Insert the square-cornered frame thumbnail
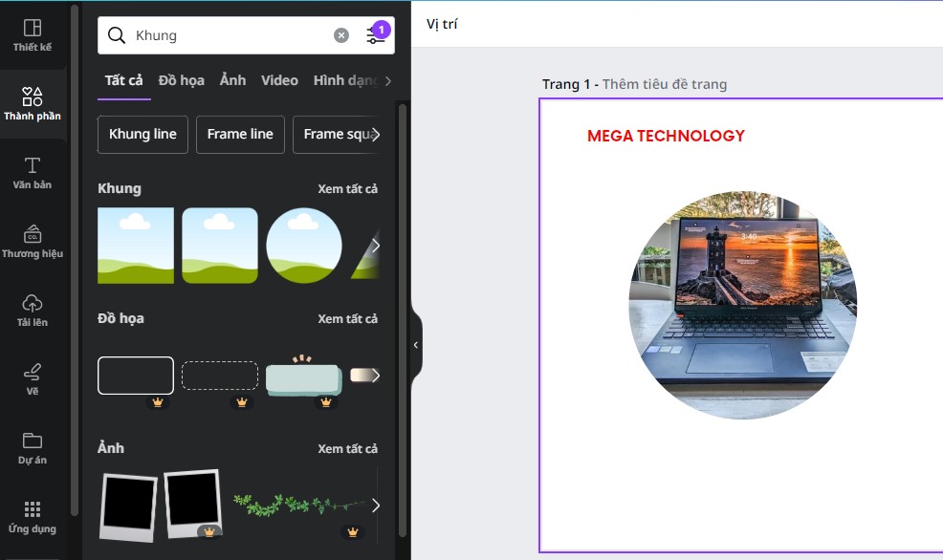Screen dimensions: 943x560 coord(136,246)
